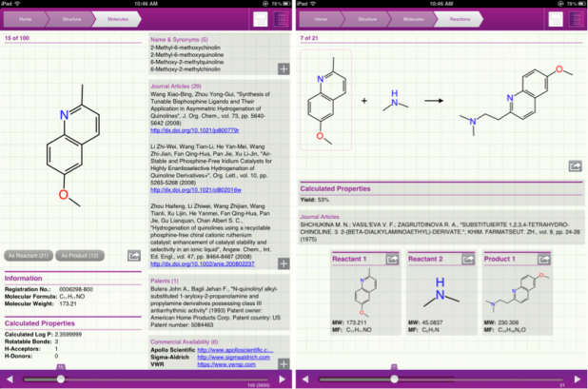
Task: Tap the Shchukina journal article citation
Action: point(440,232)
